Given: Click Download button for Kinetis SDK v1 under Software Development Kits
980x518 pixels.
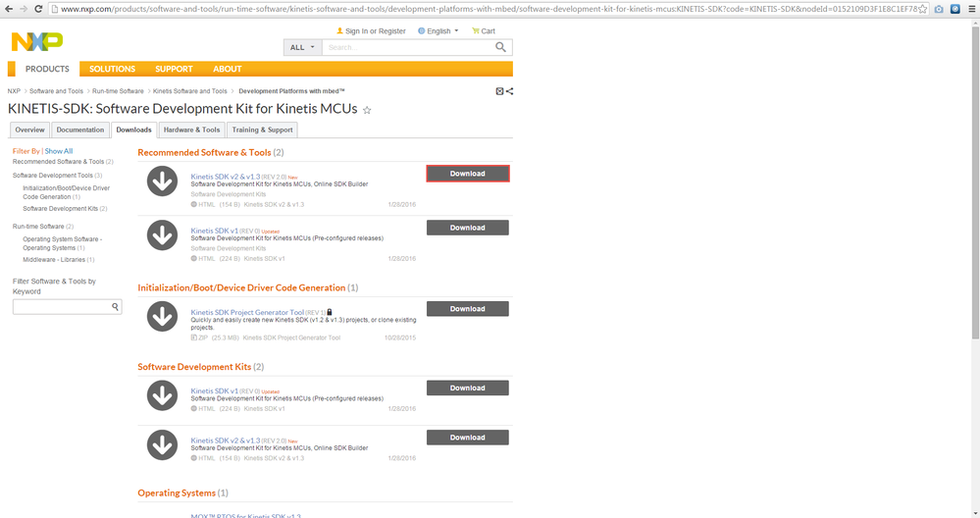Looking at the screenshot, I should (x=468, y=388).
